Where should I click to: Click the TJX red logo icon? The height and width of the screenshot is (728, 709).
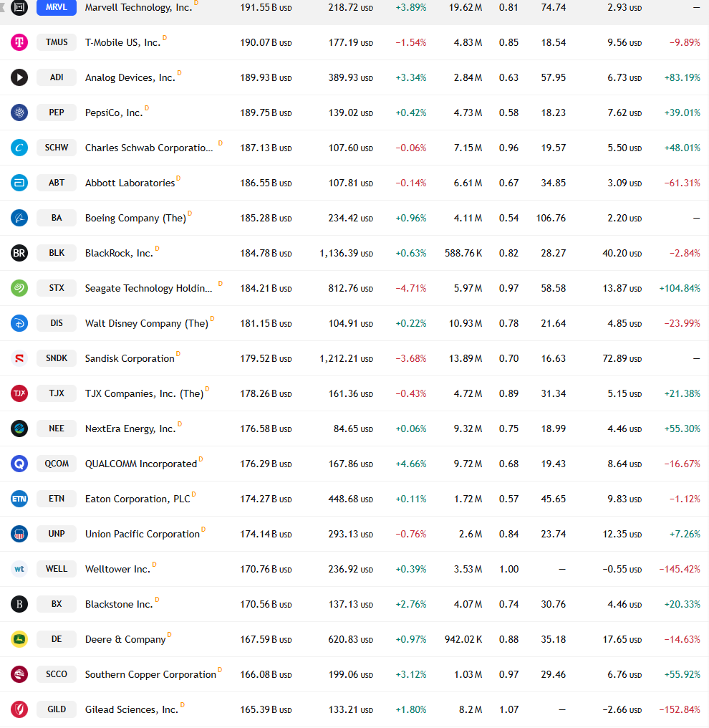pos(19,393)
